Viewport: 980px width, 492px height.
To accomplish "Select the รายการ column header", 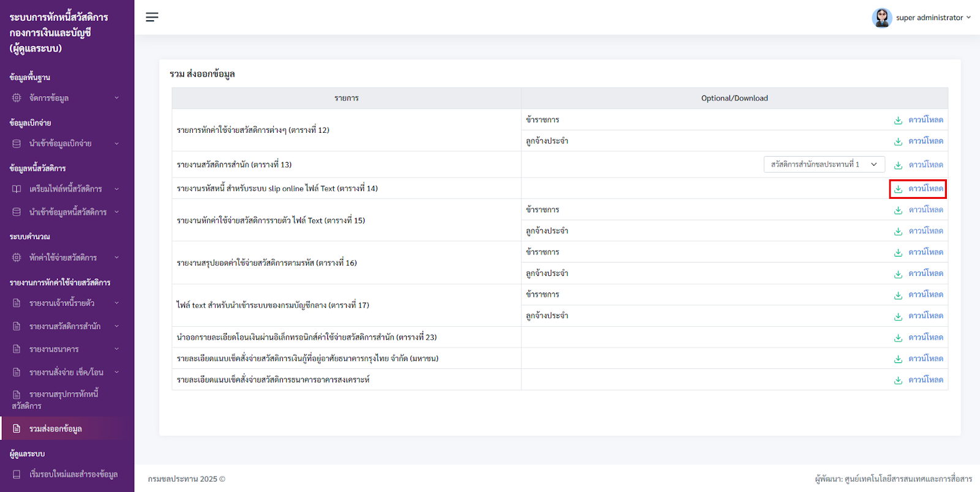I will pyautogui.click(x=347, y=99).
